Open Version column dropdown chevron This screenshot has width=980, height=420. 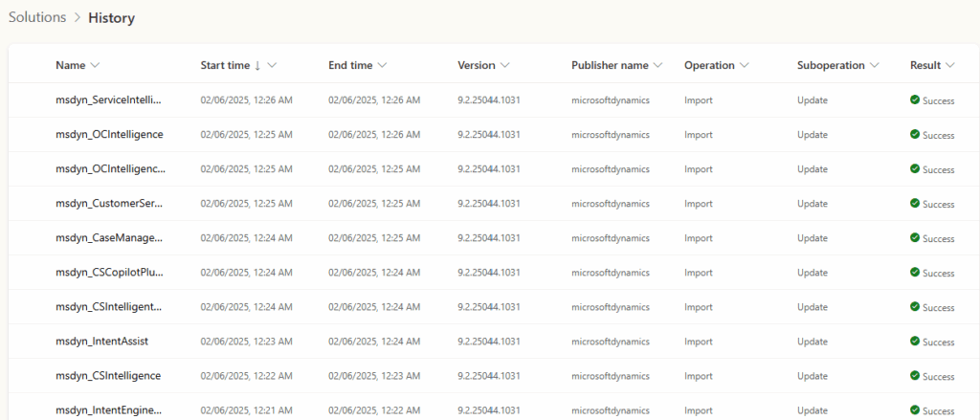tap(504, 66)
